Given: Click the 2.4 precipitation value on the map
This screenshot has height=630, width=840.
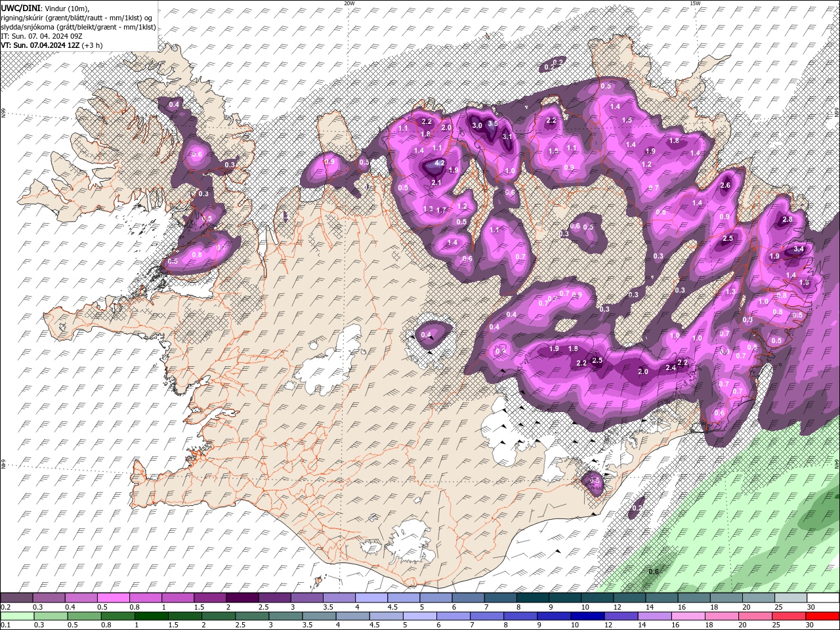Looking at the screenshot, I should click(x=671, y=368).
